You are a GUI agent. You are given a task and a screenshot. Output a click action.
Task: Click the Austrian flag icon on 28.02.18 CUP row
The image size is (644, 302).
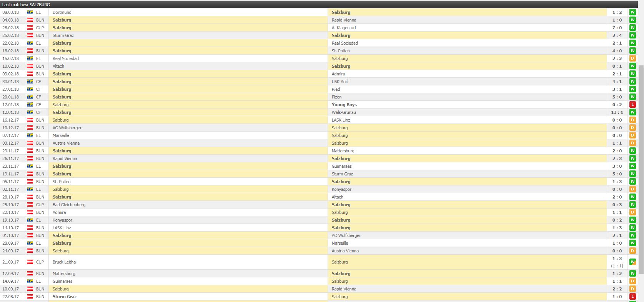pyautogui.click(x=30, y=28)
